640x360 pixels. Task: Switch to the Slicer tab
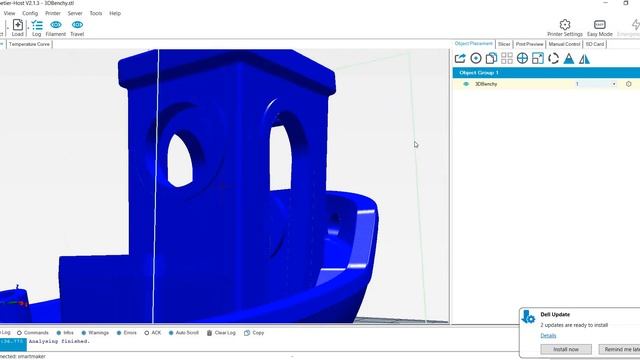coord(504,44)
